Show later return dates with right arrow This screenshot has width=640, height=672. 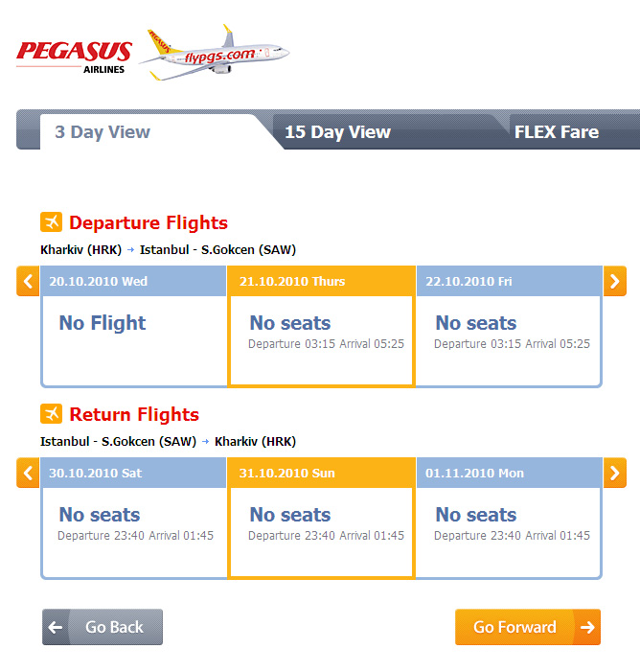point(614,473)
